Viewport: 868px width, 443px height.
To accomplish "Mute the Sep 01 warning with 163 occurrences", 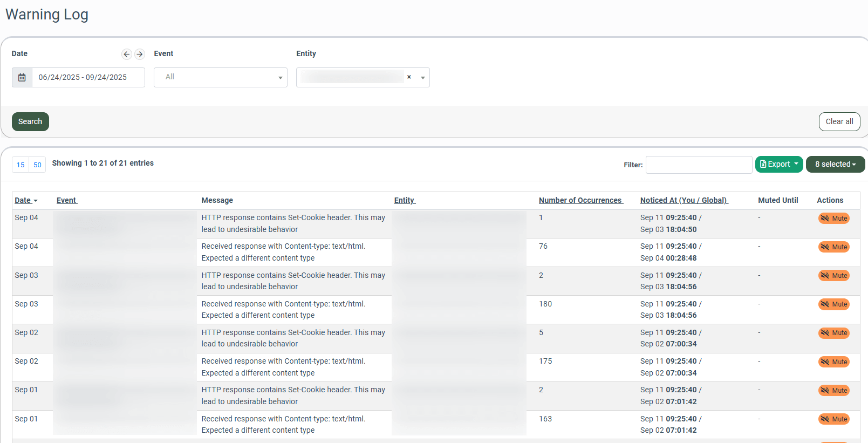I will tap(833, 419).
